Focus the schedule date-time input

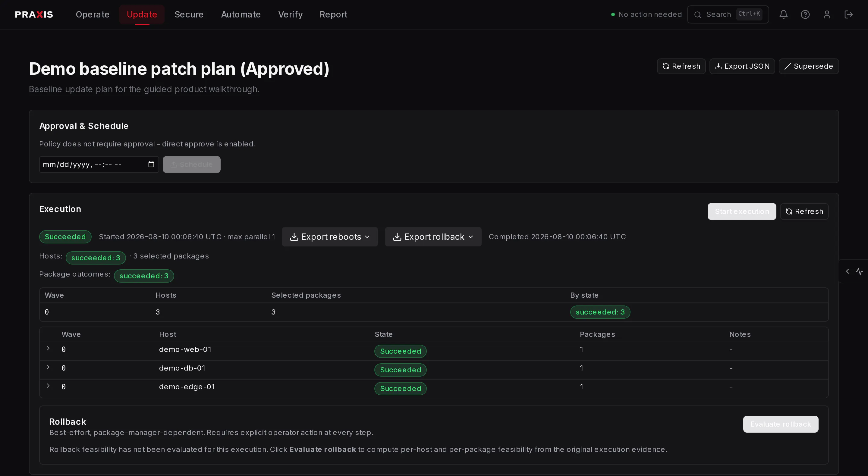click(x=99, y=164)
